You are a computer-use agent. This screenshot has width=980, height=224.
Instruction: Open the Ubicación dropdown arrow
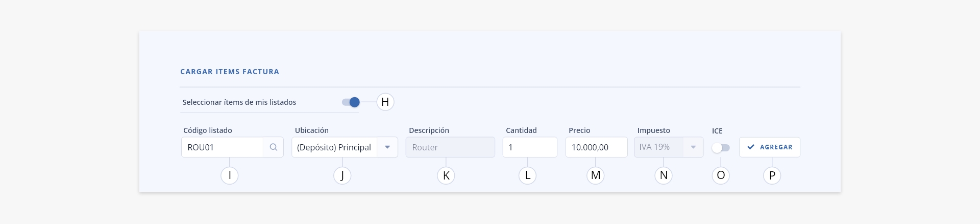pos(387,147)
